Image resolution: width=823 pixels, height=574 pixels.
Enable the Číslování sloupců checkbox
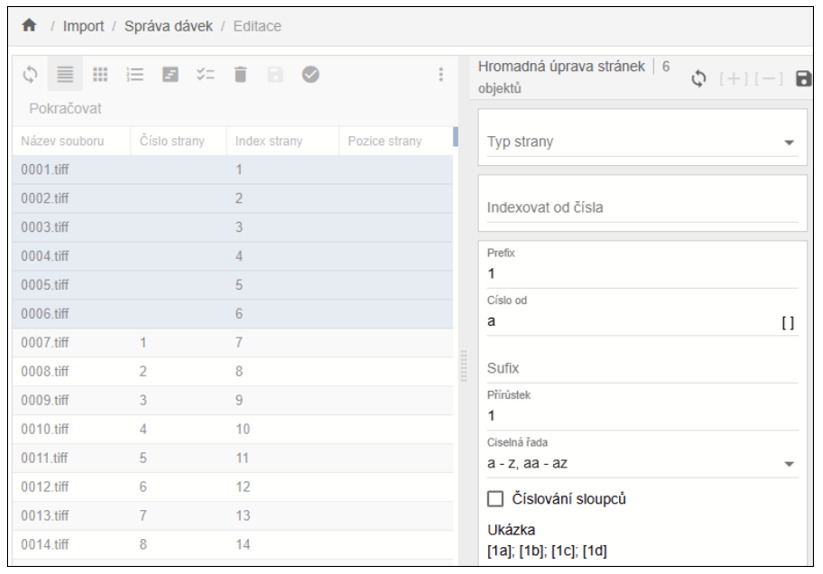[x=495, y=499]
